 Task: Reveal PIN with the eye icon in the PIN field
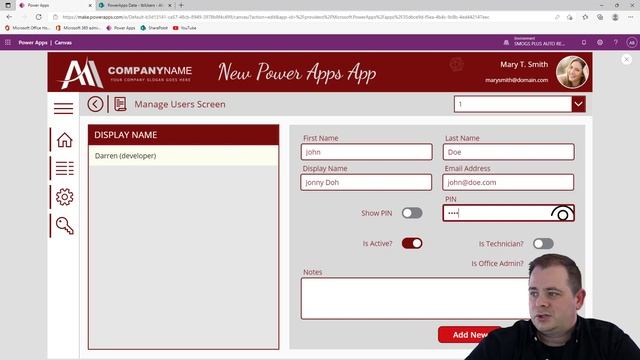(562, 213)
